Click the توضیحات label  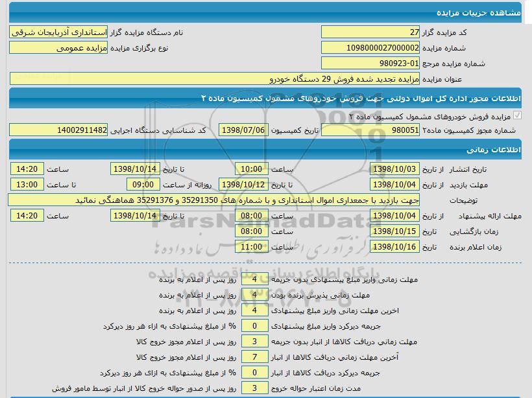coord(463,200)
